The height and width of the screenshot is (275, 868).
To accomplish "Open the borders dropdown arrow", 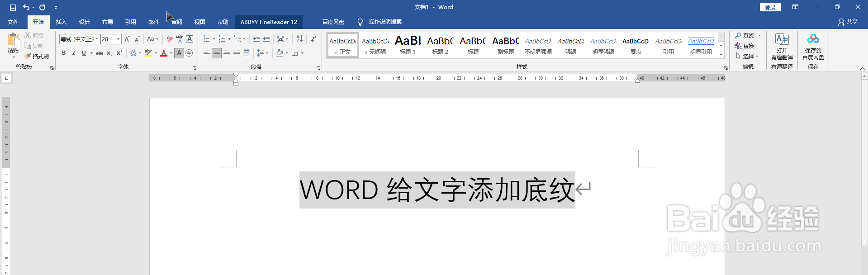I will coord(302,53).
